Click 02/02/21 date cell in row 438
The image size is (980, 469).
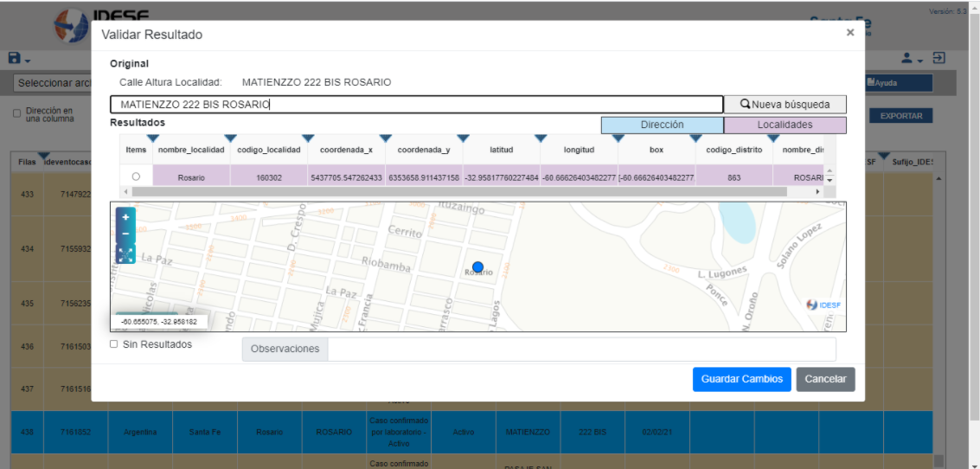(657, 432)
